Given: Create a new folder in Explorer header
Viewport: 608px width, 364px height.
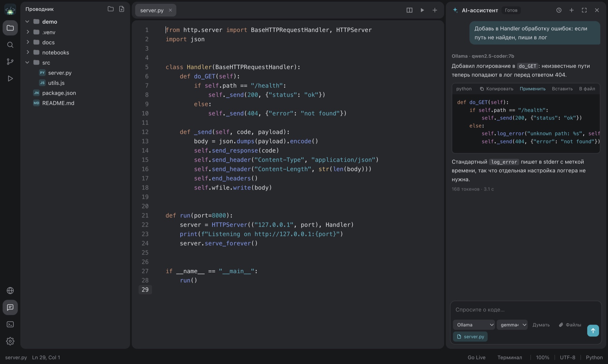Looking at the screenshot, I should point(110,9).
